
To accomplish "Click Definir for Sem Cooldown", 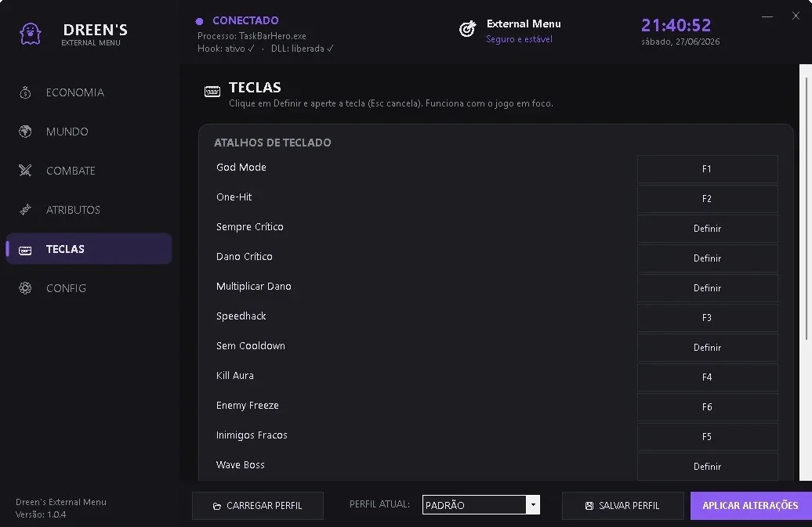I will click(x=708, y=348).
